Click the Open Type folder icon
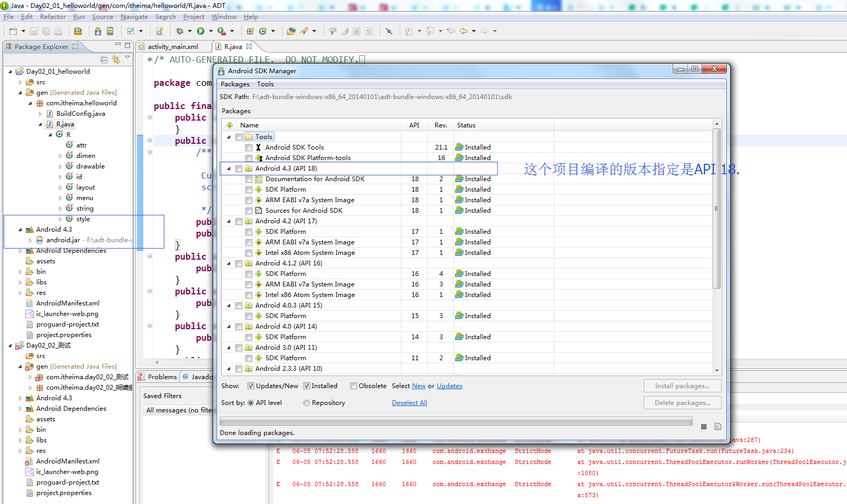The width and height of the screenshot is (847, 504). coord(291,31)
